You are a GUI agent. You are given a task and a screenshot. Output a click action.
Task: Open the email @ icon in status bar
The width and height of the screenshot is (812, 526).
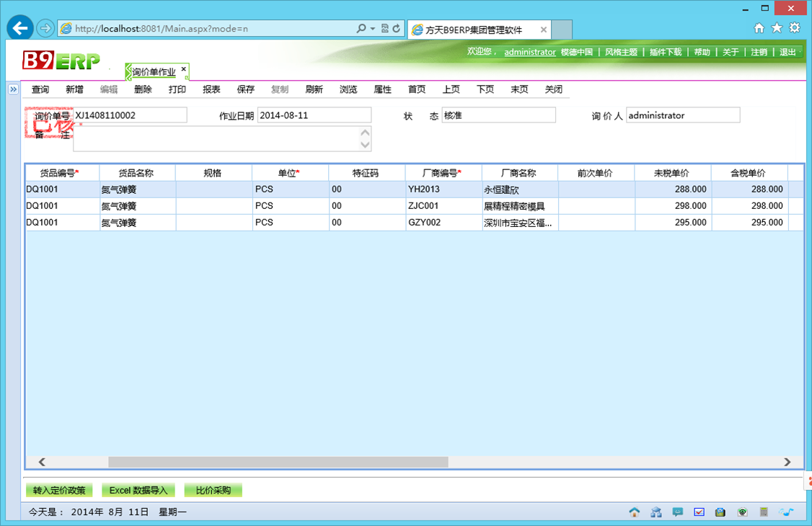[743, 512]
